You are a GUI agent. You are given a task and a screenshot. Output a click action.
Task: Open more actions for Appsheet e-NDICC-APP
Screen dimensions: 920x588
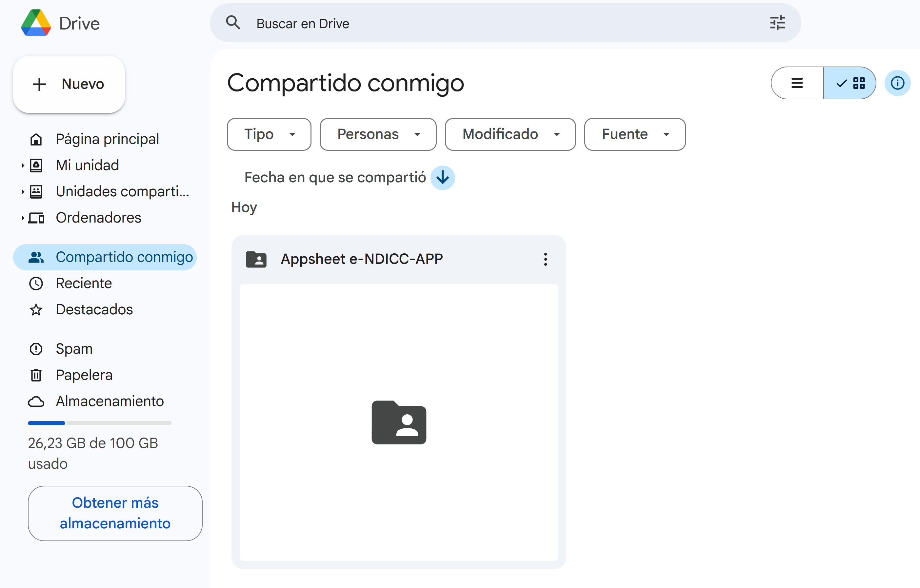[545, 259]
